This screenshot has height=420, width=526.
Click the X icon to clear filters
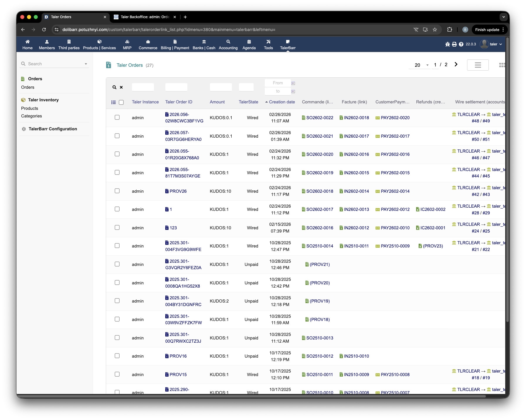[121, 87]
